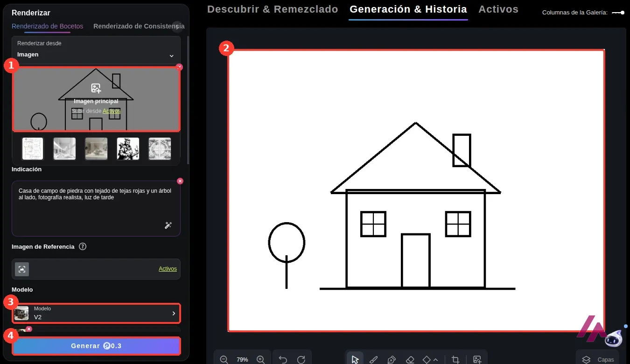The height and width of the screenshot is (364, 630).
Task: Select the pointer selection tool
Action: [355, 359]
